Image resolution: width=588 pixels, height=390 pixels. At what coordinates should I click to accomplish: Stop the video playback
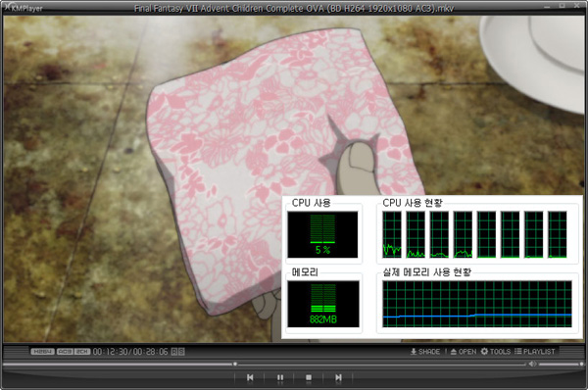tap(309, 377)
